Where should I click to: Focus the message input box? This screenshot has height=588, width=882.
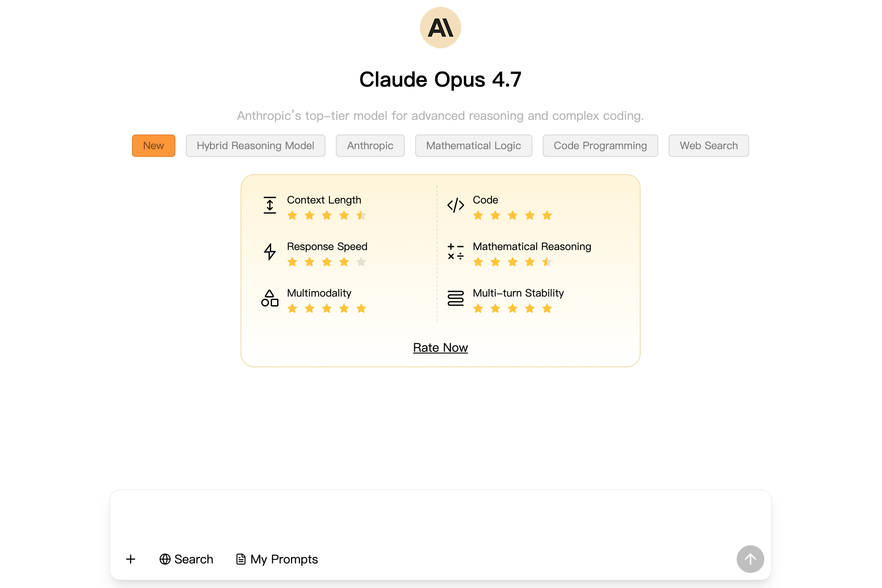pos(440,517)
